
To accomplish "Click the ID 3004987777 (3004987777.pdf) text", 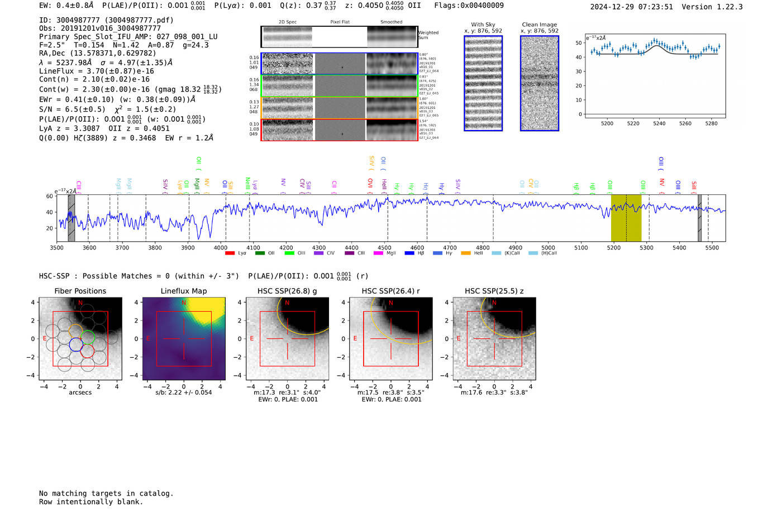I will click(x=106, y=20).
